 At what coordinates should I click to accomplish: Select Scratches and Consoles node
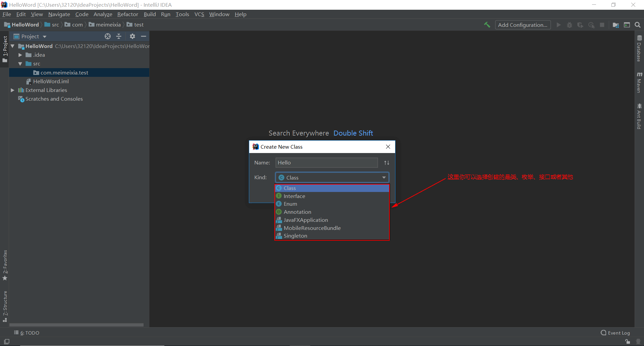[50, 99]
